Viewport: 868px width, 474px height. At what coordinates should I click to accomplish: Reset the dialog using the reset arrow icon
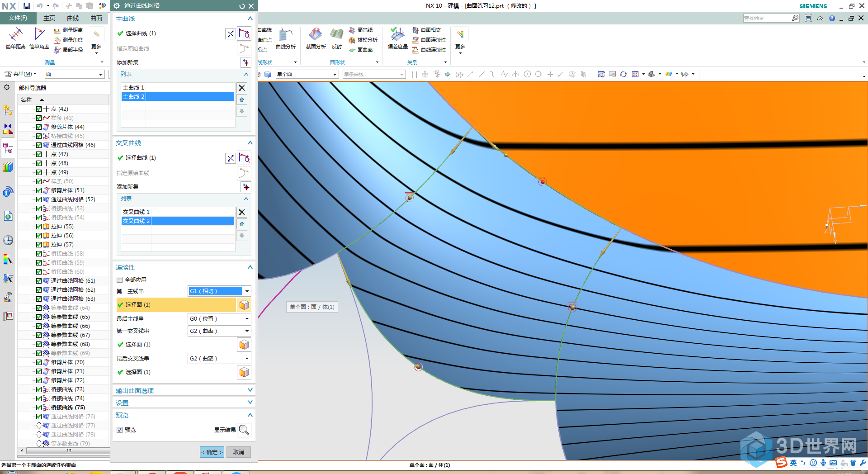242,6
